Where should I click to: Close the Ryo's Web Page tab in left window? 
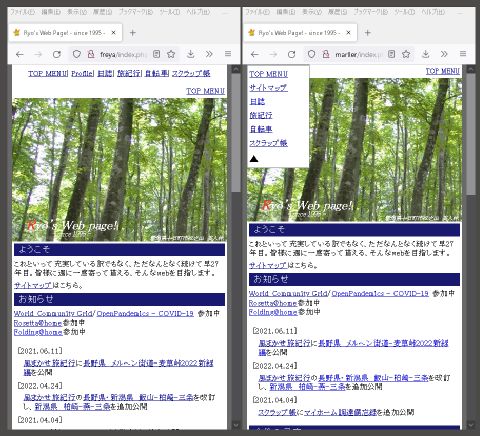[x=113, y=33]
